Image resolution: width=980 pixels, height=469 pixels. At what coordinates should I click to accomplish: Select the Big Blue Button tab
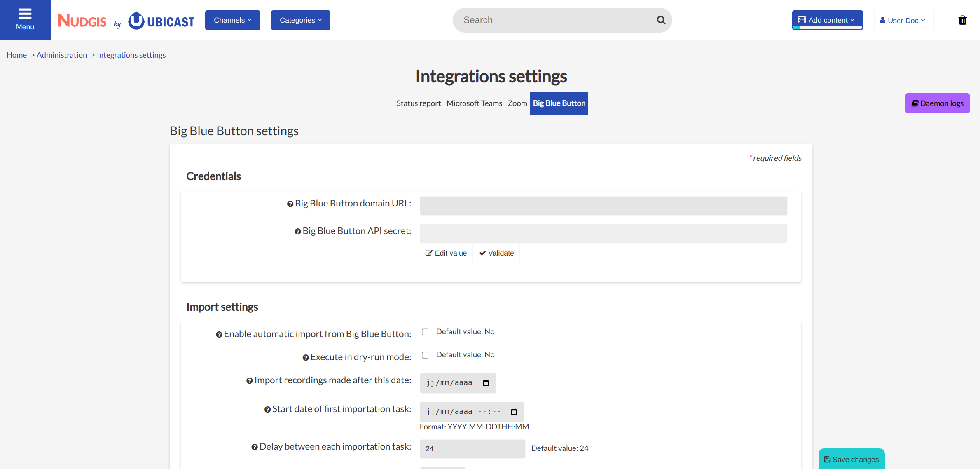[x=559, y=103]
